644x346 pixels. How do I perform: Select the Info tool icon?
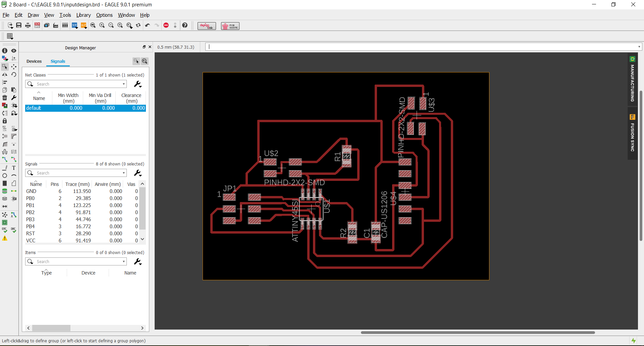pyautogui.click(x=5, y=51)
